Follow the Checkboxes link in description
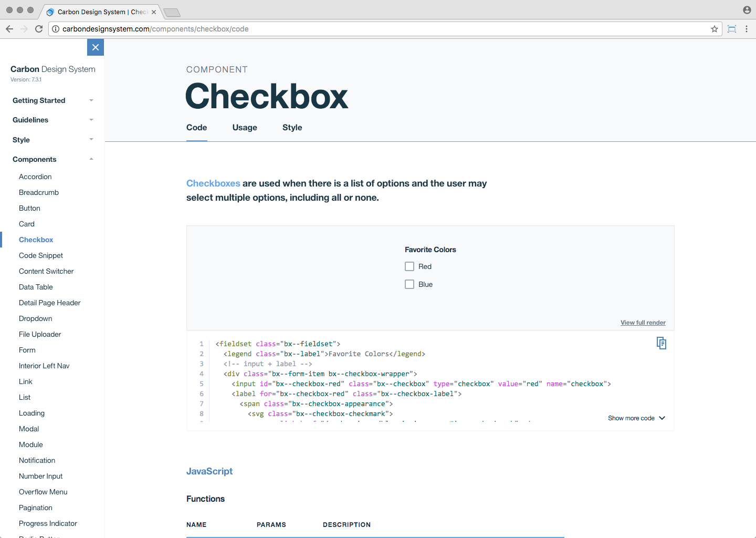The width and height of the screenshot is (756, 538). coord(213,183)
